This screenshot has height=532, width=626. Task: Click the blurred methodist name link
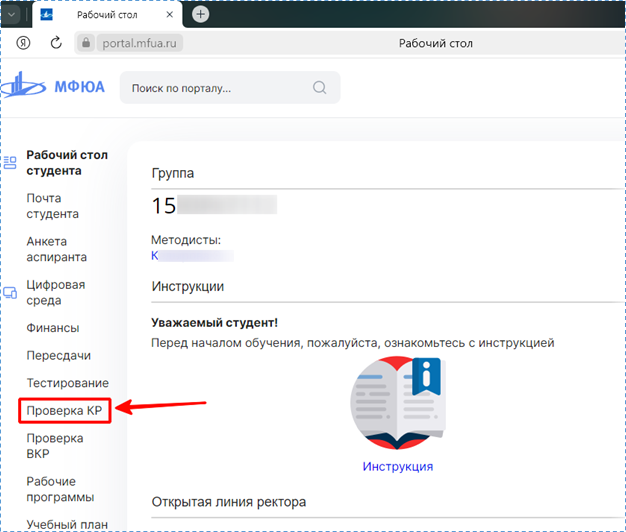click(x=192, y=255)
